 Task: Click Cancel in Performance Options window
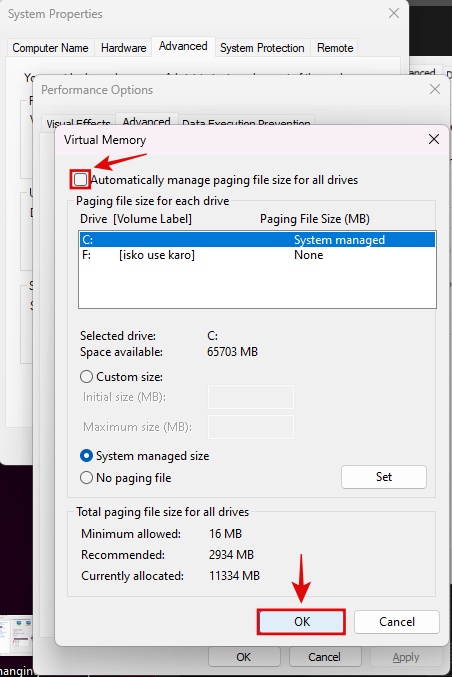324,657
